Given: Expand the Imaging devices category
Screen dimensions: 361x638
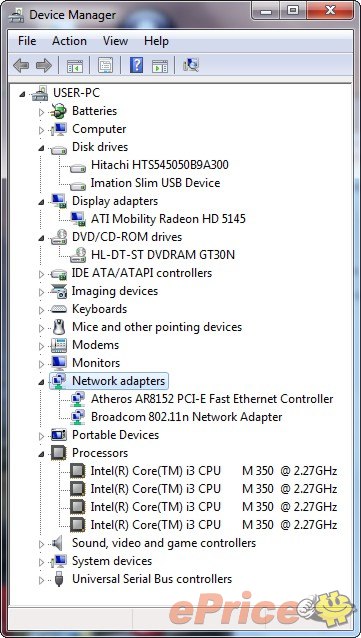Looking at the screenshot, I should coord(41,292).
